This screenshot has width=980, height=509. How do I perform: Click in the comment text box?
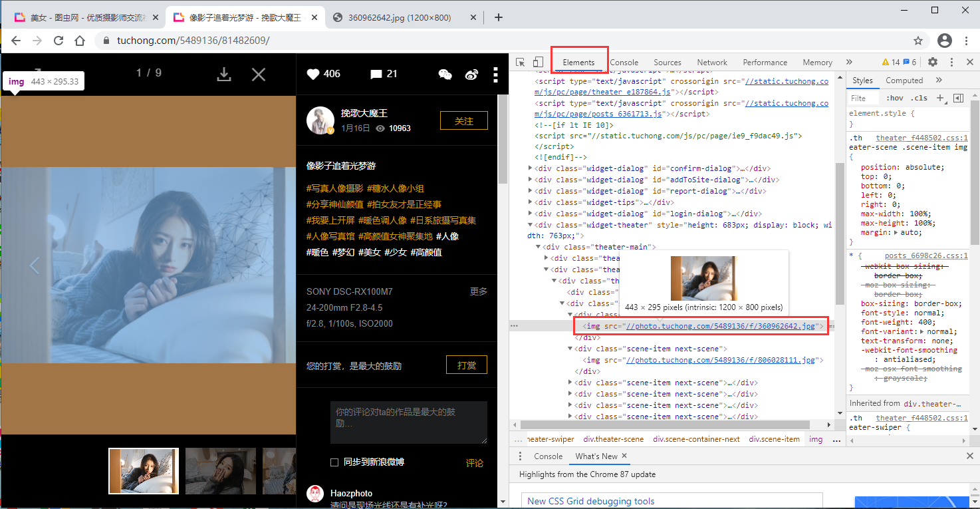tap(409, 423)
